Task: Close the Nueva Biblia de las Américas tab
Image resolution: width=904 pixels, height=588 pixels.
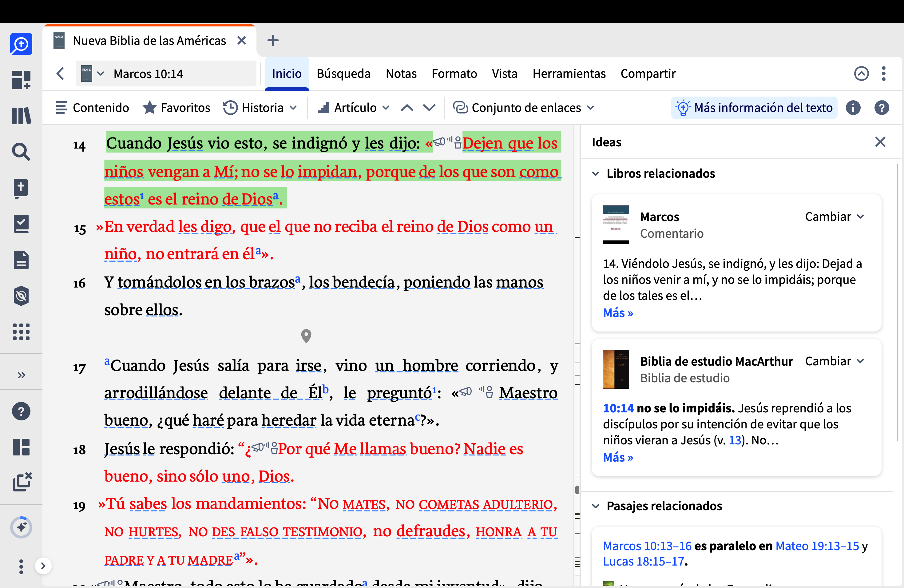Action: (x=242, y=40)
